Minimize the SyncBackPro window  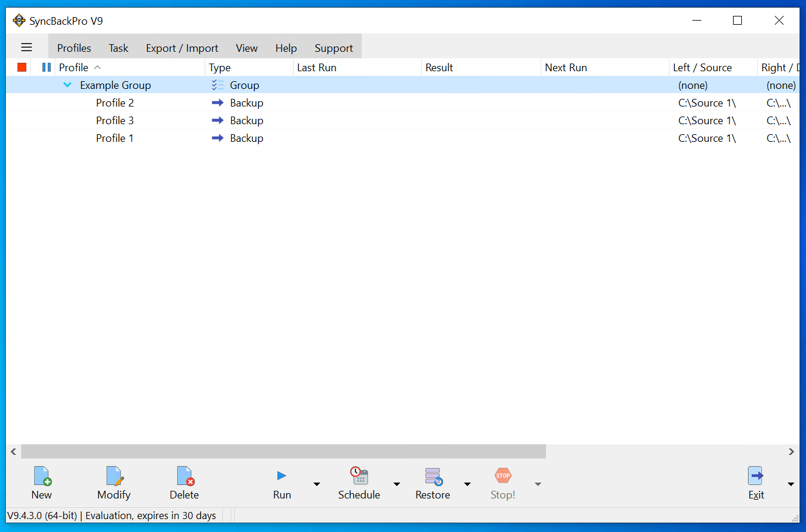pos(697,21)
